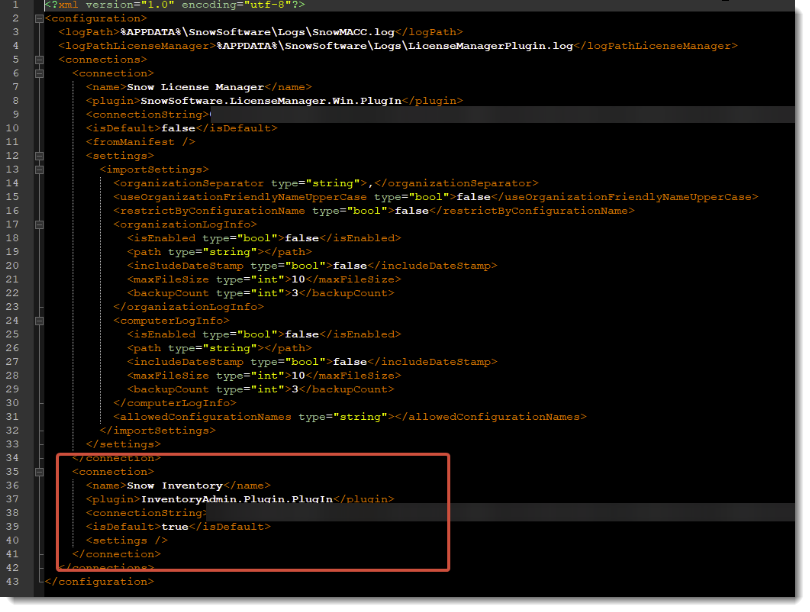
Task: Click the connectionString tag on line 9
Action: (147, 115)
